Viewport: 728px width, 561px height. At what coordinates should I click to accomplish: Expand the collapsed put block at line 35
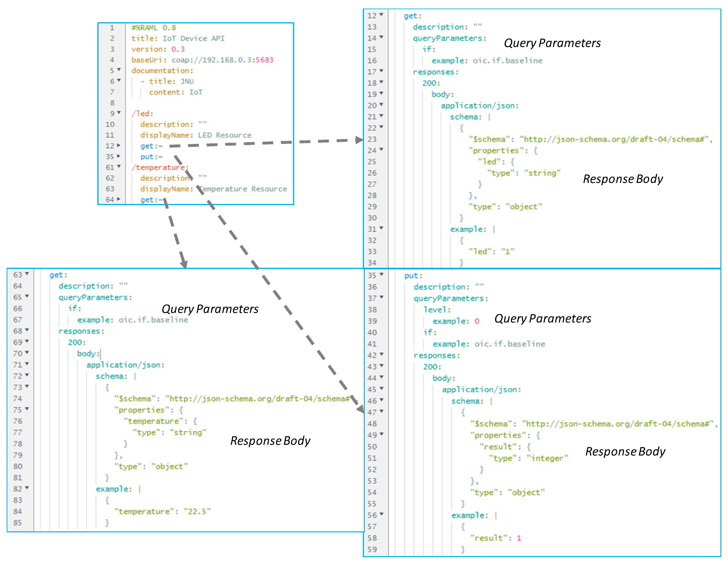tap(119, 156)
